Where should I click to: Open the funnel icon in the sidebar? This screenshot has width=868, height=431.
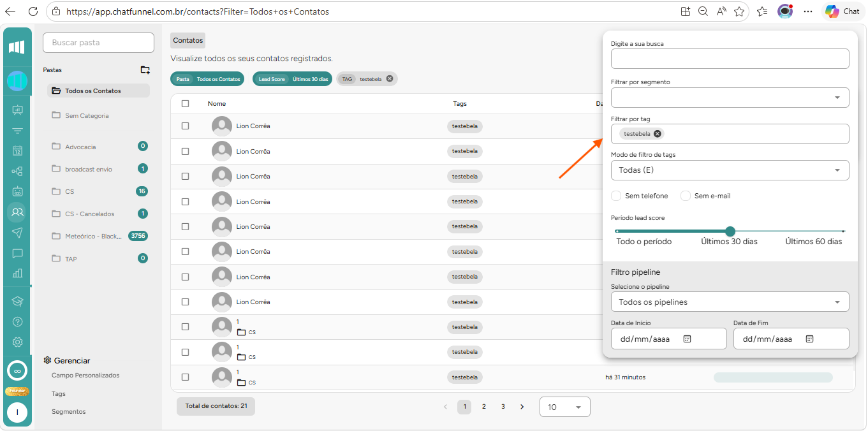(17, 131)
